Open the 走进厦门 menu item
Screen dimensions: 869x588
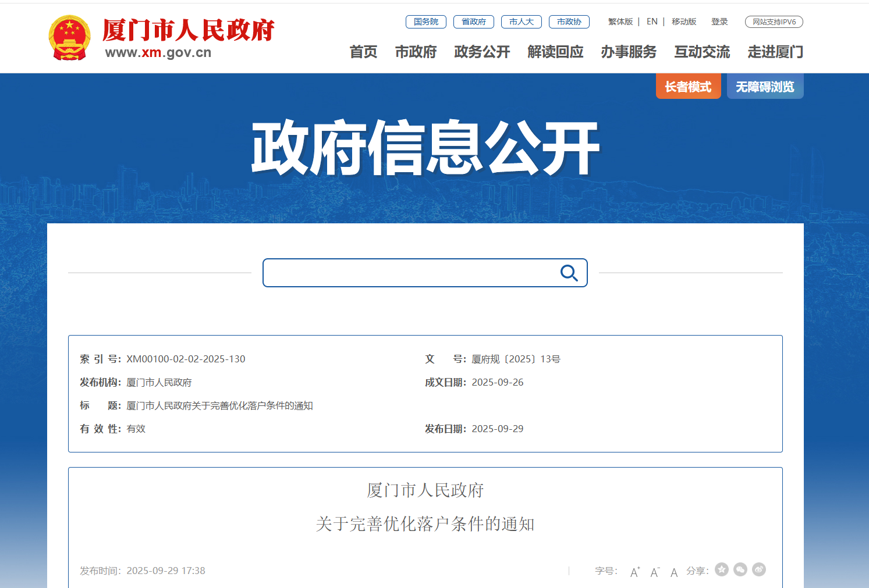(775, 52)
